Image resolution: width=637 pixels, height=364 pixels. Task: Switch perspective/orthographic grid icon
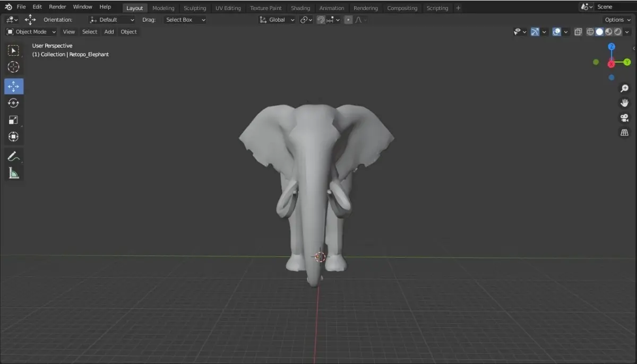pyautogui.click(x=624, y=133)
